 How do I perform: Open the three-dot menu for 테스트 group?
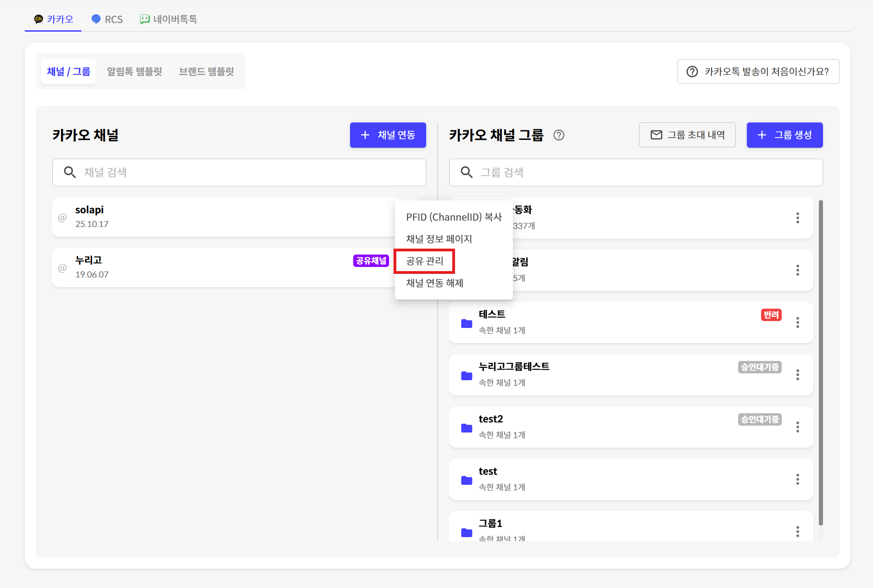(798, 322)
